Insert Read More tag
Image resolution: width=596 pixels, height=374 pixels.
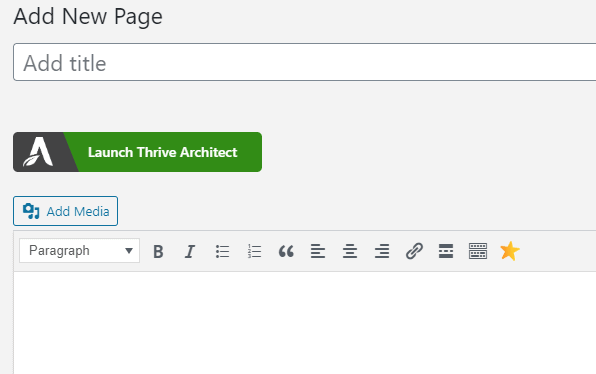click(446, 251)
